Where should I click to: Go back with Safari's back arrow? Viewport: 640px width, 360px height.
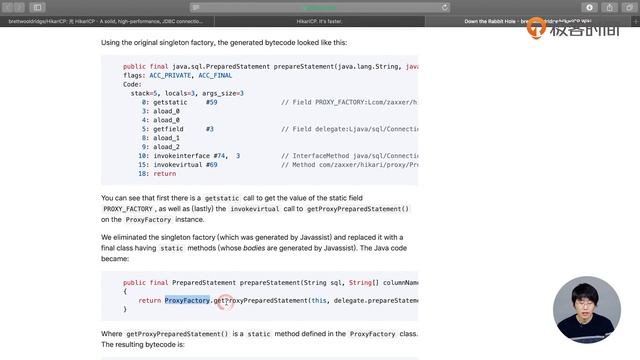tap(8, 7)
